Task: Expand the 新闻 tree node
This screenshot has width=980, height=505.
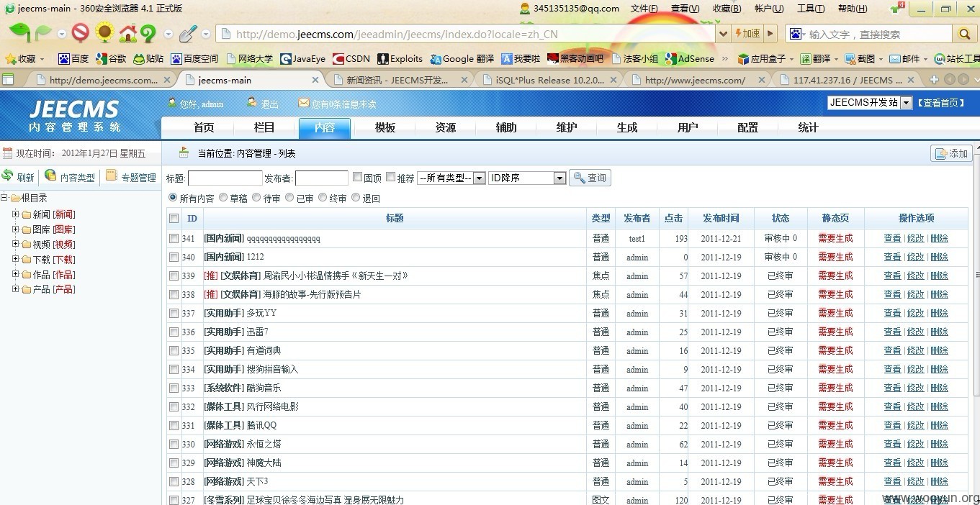Action: click(x=15, y=214)
